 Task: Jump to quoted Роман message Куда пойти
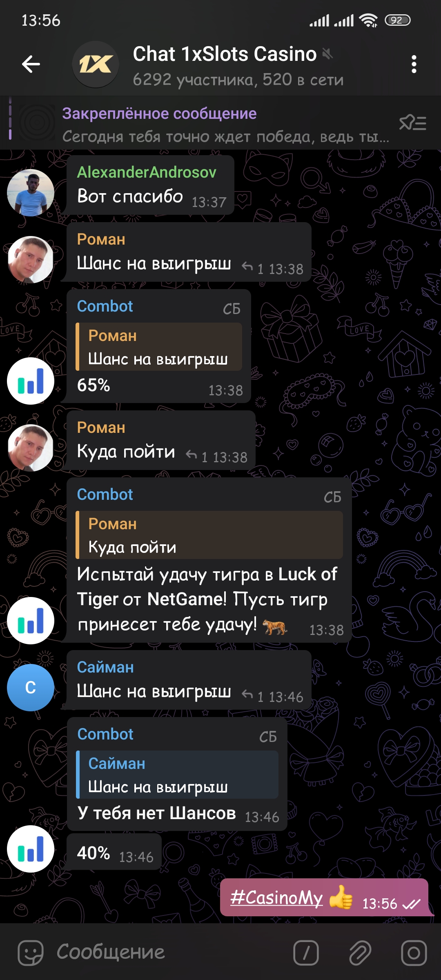[209, 535]
